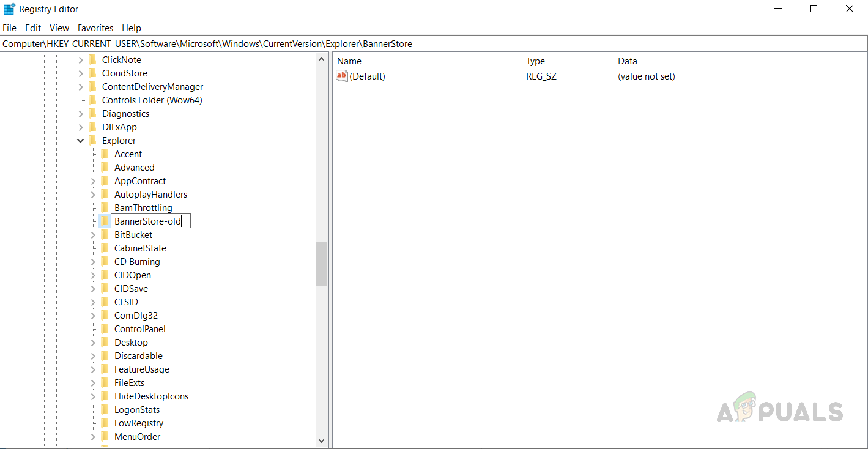Image resolution: width=868 pixels, height=449 pixels.
Task: Click the AutoplayHandlers folder icon
Action: point(105,194)
